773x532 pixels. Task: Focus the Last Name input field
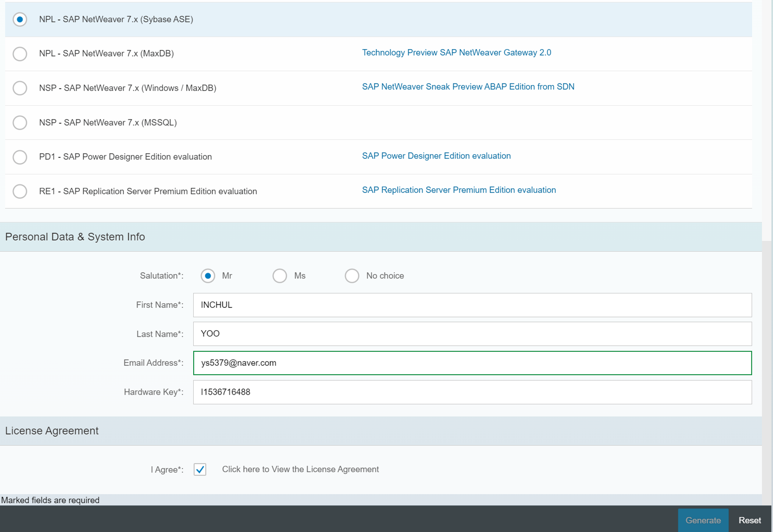pyautogui.click(x=472, y=334)
